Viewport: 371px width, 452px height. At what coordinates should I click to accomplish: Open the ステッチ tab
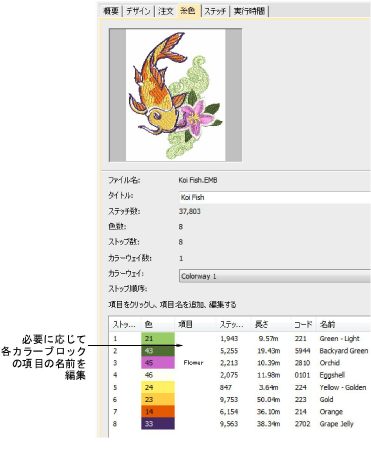[215, 11]
